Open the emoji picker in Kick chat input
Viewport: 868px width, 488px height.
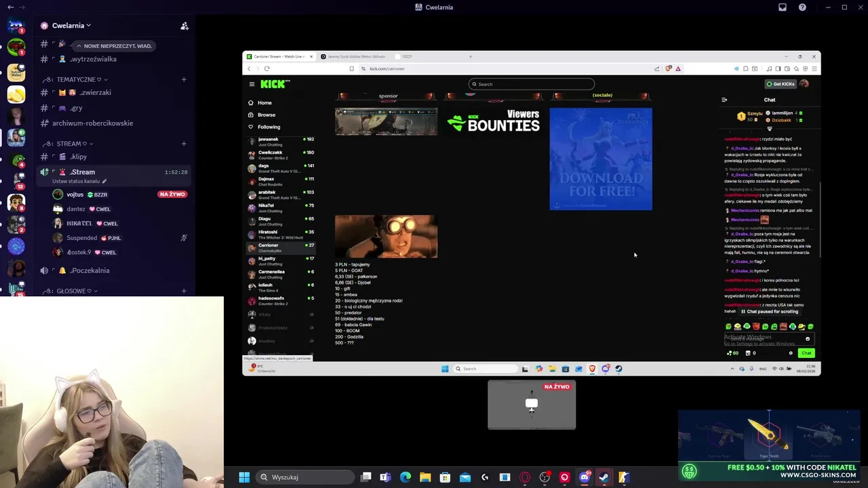point(808,339)
